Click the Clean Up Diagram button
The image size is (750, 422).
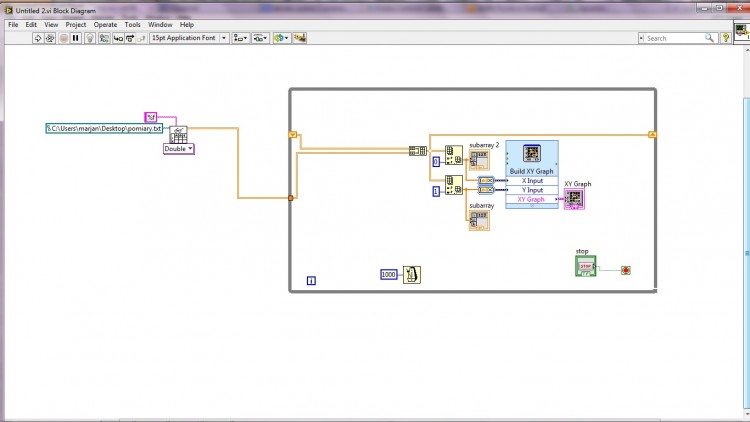(300, 38)
